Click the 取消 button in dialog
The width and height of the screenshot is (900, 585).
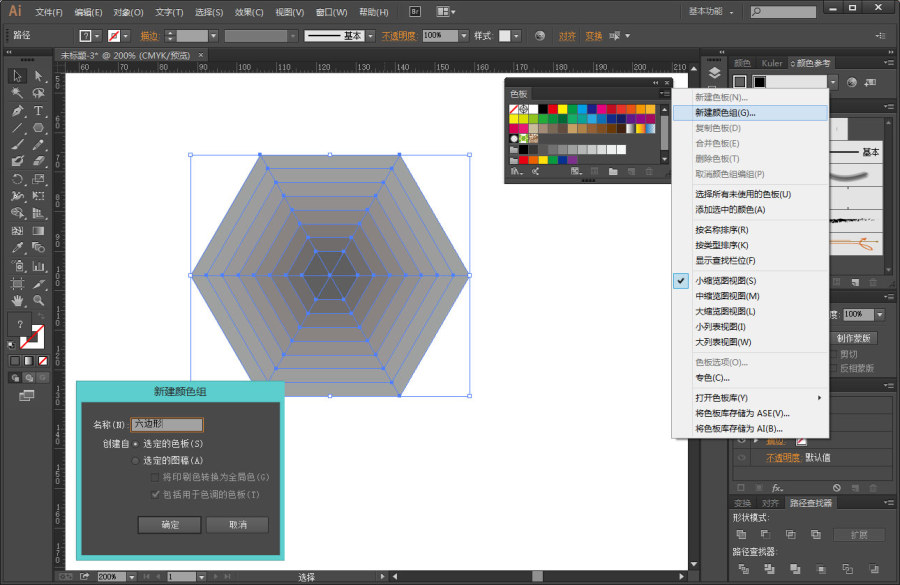coord(237,525)
